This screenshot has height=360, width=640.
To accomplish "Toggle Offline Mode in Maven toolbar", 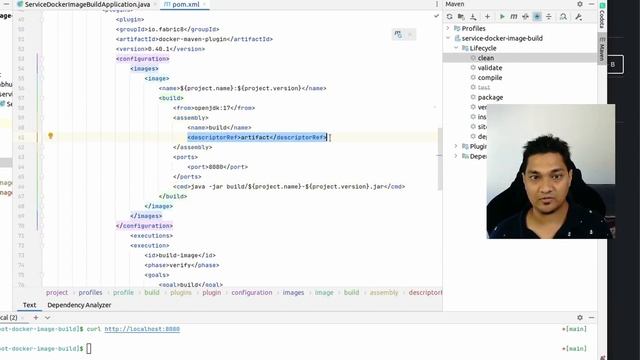I will click(525, 17).
